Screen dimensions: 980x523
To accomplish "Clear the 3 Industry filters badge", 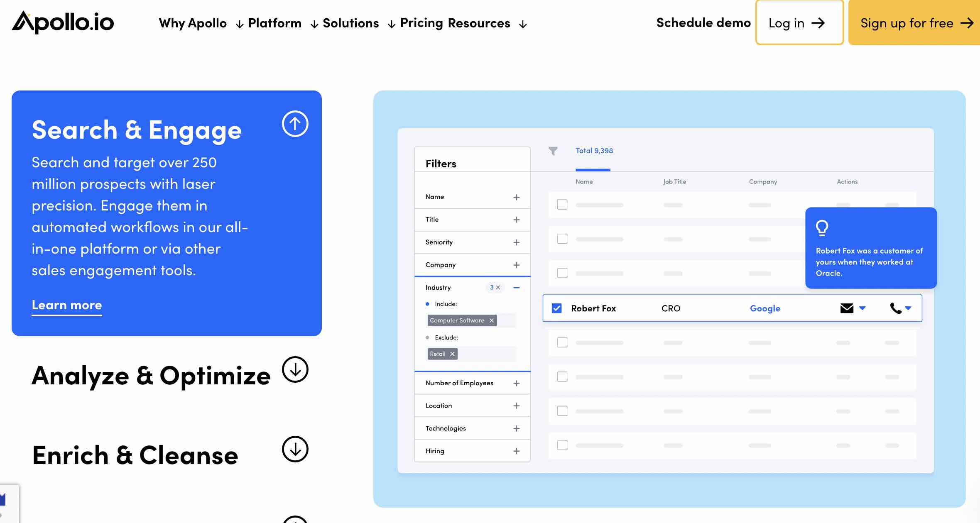I will (498, 288).
